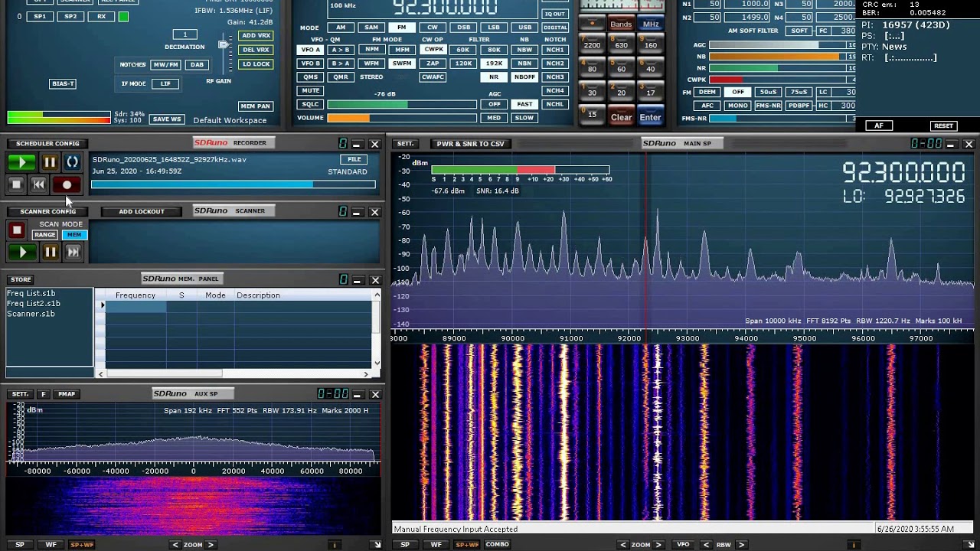
Task: Open the LIF IF mode selector
Action: pyautogui.click(x=165, y=83)
